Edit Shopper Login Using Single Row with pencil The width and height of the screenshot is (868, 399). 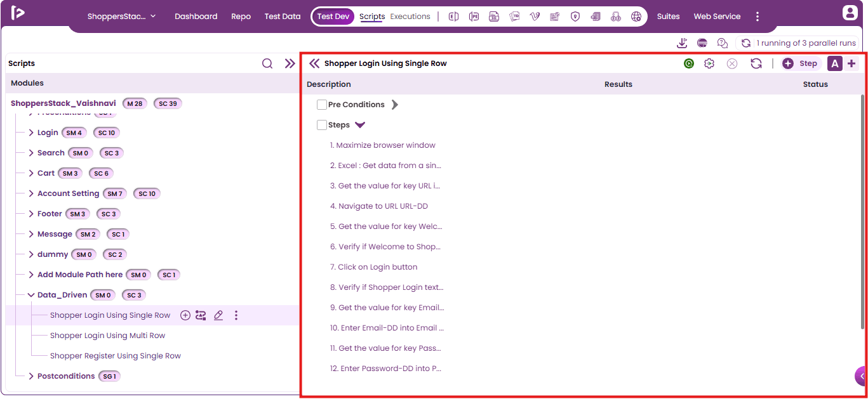coord(218,315)
